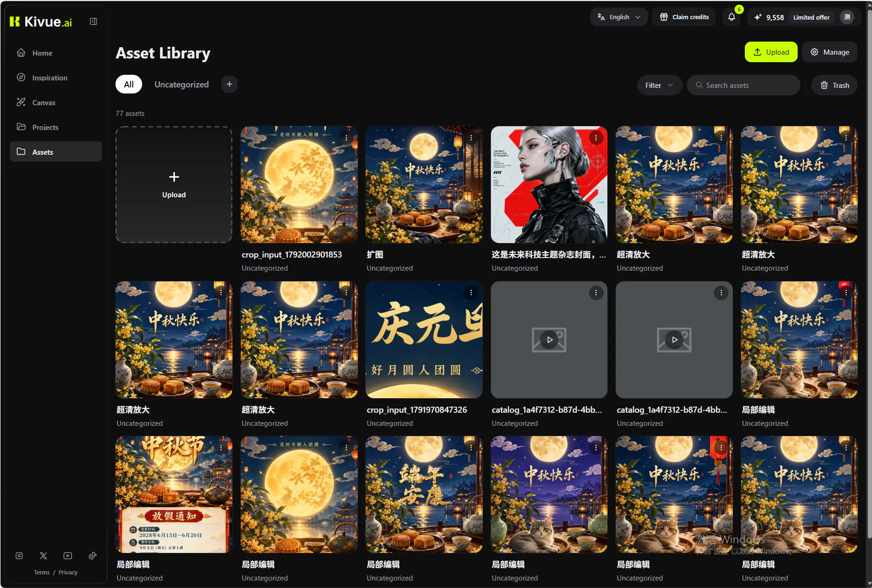The height and width of the screenshot is (588, 872).
Task: Click the crop_input_1792002901853 file name
Action: coord(292,255)
